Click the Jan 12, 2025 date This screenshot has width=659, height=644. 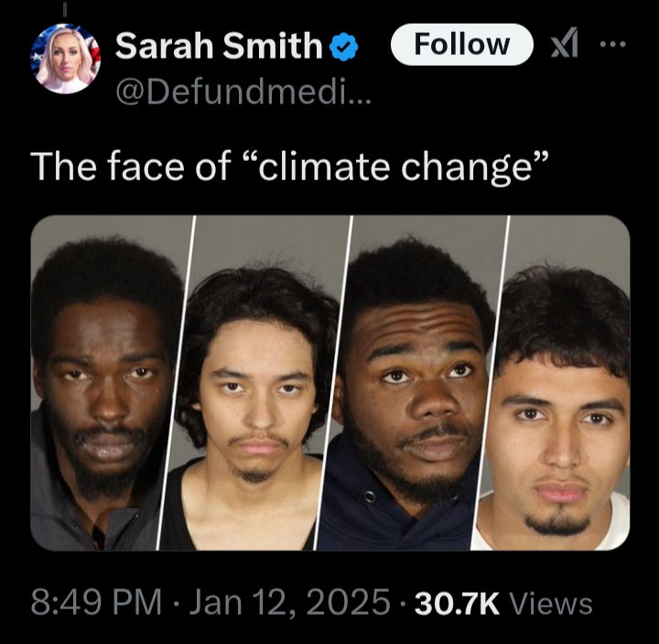coord(290,603)
